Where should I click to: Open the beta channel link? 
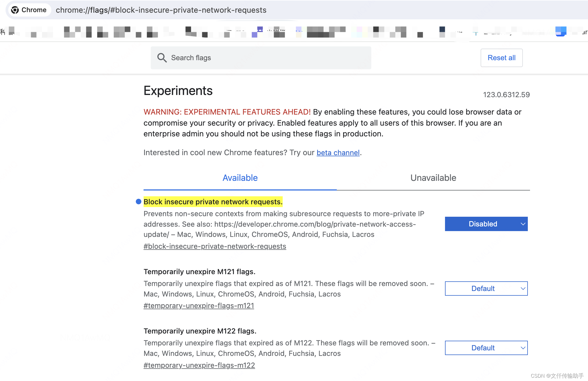pos(338,152)
